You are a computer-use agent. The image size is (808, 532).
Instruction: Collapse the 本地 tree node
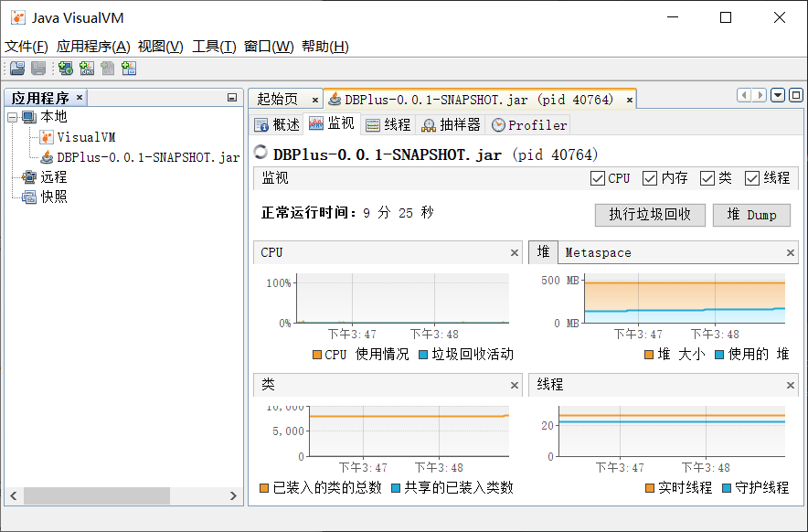click(13, 118)
